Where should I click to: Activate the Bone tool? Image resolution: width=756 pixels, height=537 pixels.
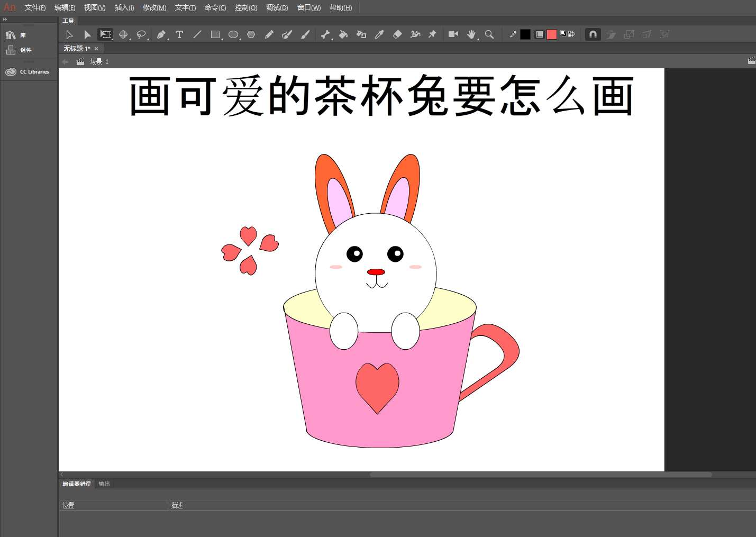point(325,34)
